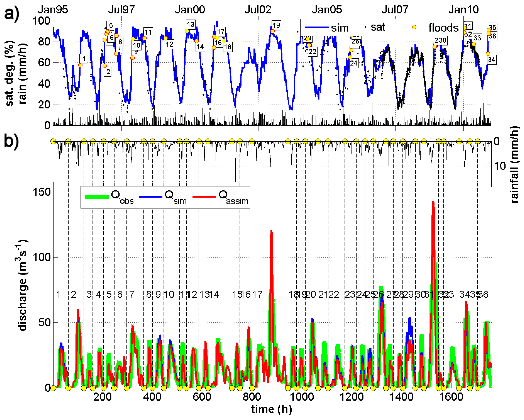This screenshot has height=420, width=524.
Task: Click the blue Qsim legend line
Action: 150,197
